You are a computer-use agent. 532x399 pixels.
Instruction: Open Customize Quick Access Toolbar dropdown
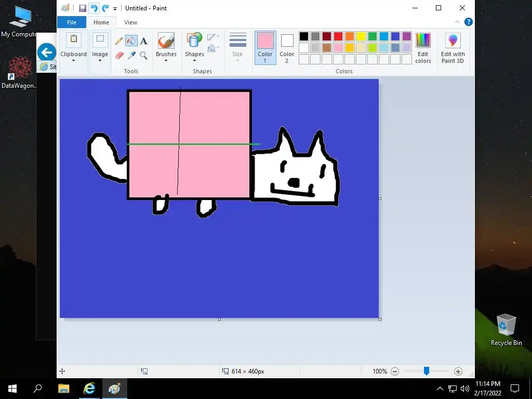115,9
